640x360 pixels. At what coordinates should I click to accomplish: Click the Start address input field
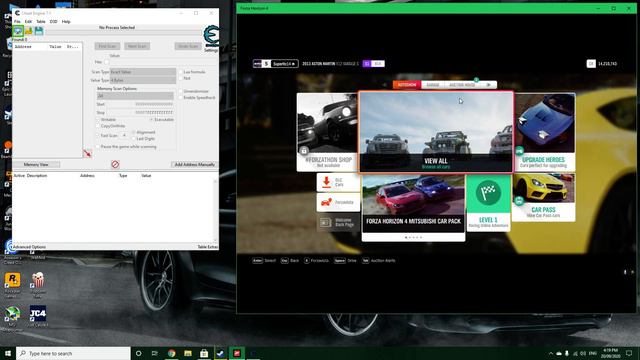140,104
